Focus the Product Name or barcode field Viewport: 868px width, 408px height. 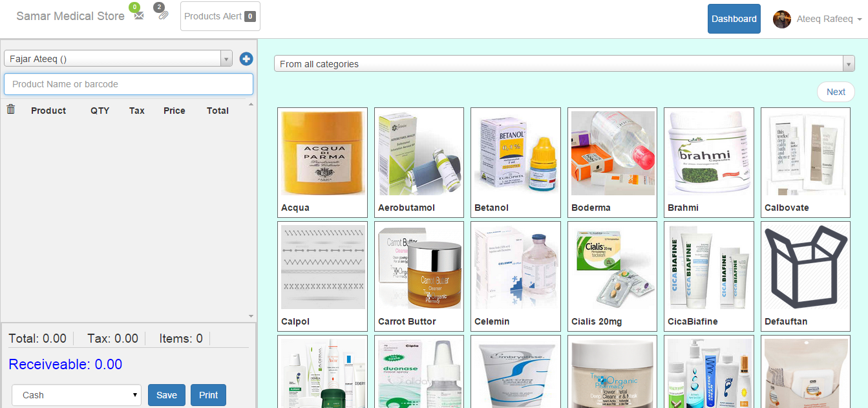(x=129, y=84)
